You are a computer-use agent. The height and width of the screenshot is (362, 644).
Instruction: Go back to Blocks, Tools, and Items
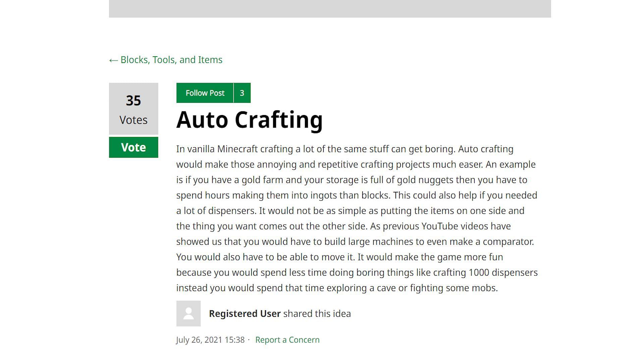(166, 60)
